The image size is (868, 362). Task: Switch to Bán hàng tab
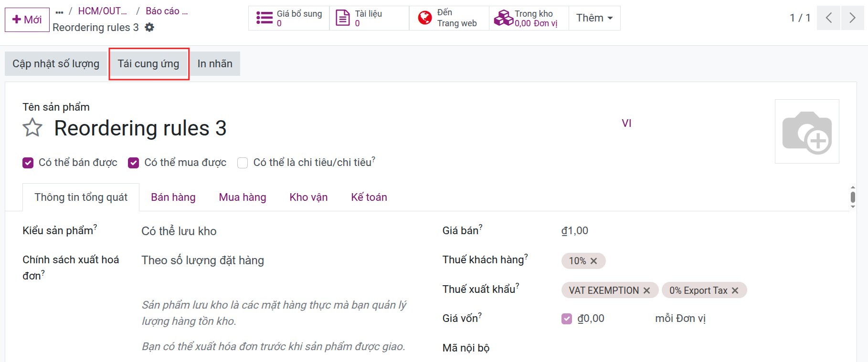pyautogui.click(x=173, y=197)
